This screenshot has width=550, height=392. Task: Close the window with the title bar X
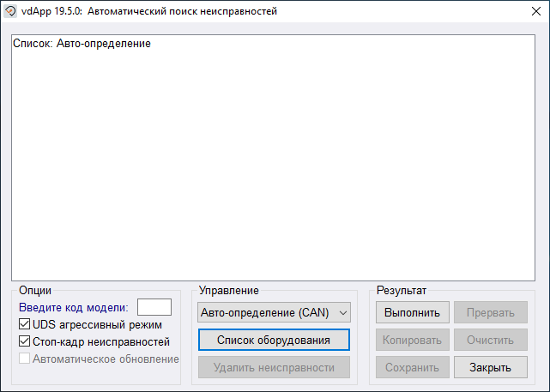click(529, 12)
